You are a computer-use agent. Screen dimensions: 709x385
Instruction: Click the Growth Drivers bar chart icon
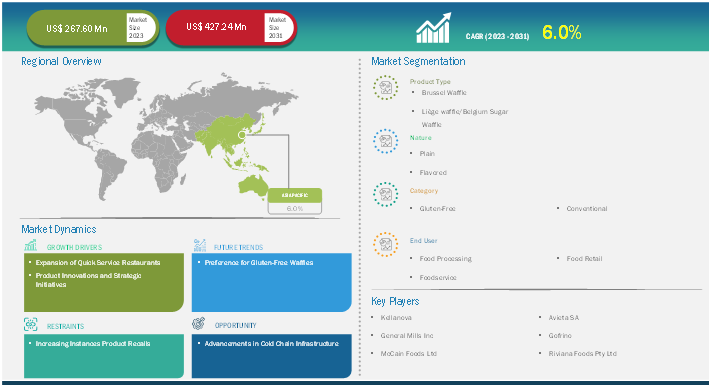click(31, 246)
